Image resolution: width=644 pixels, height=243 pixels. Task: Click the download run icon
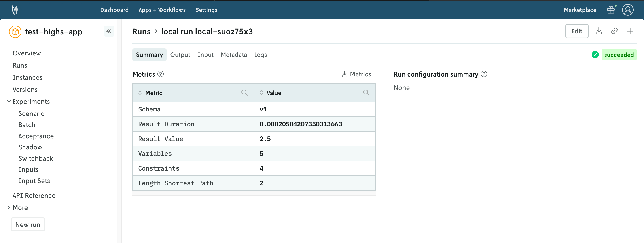click(599, 31)
